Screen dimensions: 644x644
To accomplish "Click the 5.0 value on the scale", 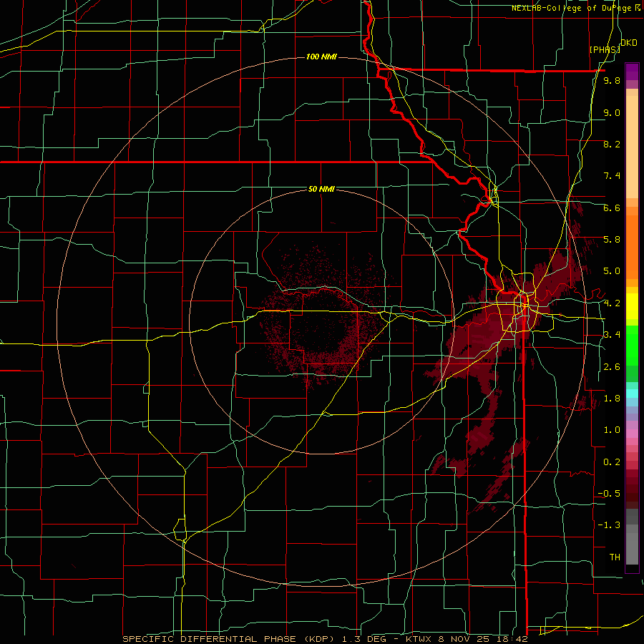I will (x=612, y=271).
